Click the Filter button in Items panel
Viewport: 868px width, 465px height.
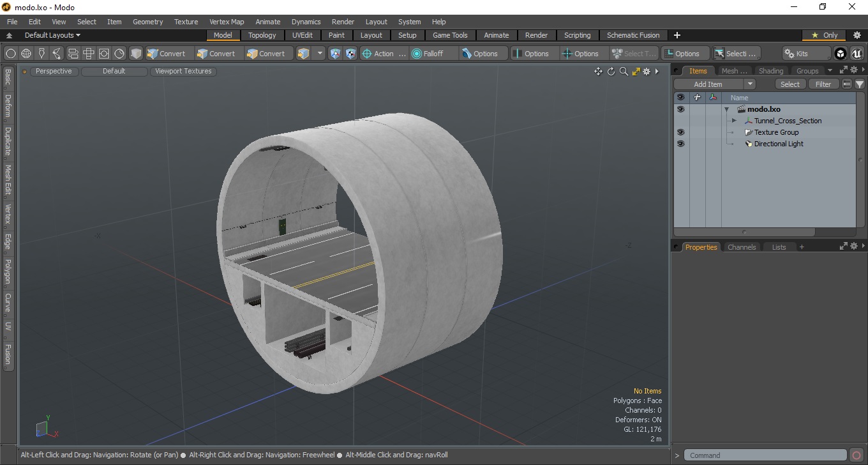pos(823,84)
